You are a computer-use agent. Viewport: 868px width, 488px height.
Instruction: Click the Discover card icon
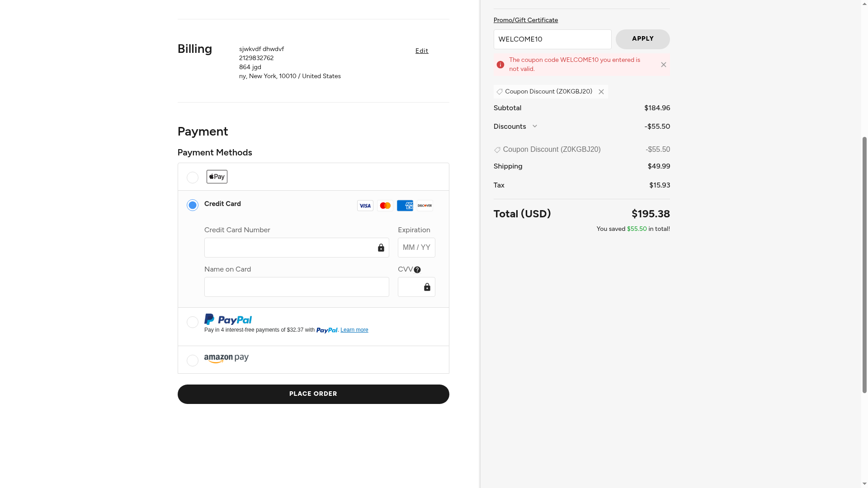tap(425, 206)
